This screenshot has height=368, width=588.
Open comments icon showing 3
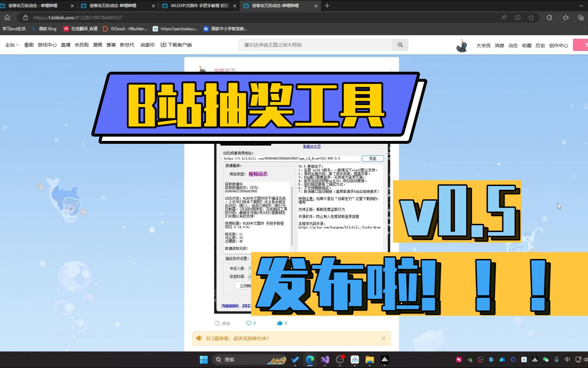pyautogui.click(x=251, y=323)
